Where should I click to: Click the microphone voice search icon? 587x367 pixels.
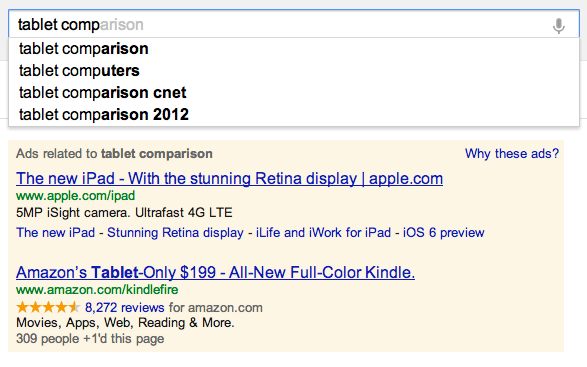559,25
